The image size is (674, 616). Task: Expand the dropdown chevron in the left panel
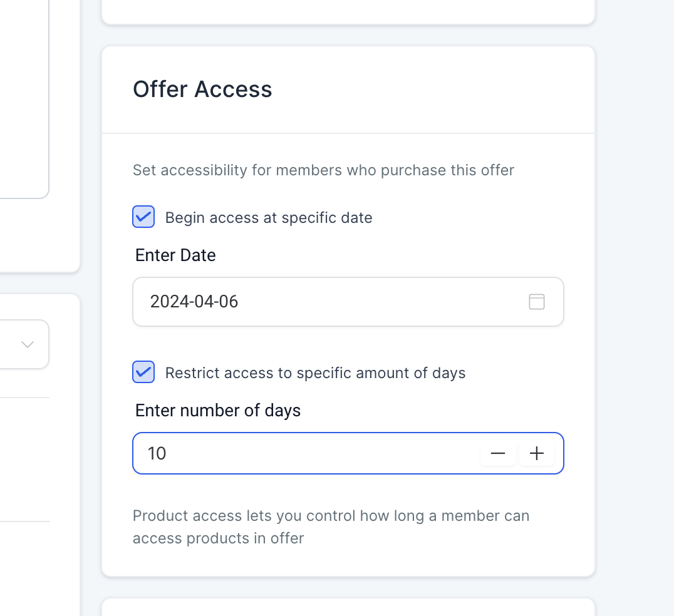pyautogui.click(x=28, y=344)
